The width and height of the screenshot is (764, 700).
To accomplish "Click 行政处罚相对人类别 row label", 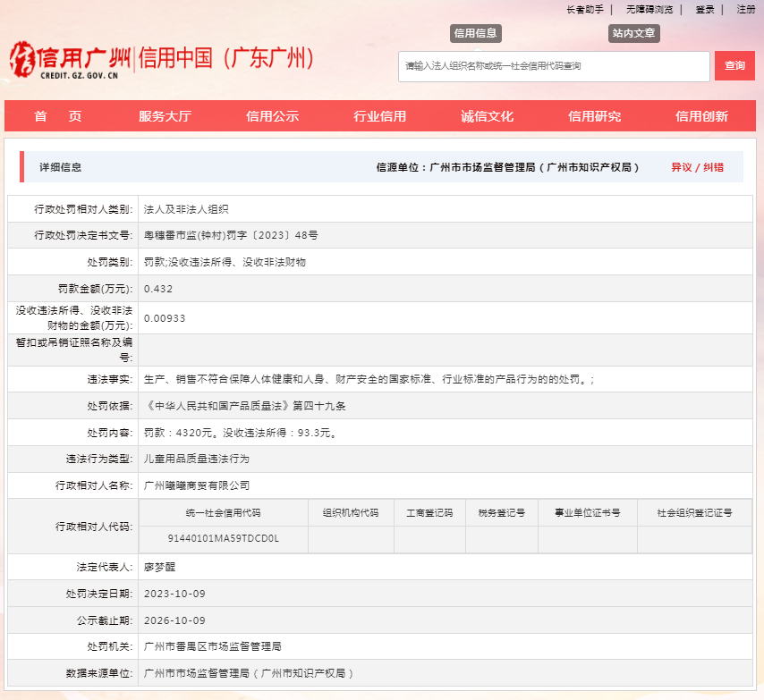I will click(83, 209).
